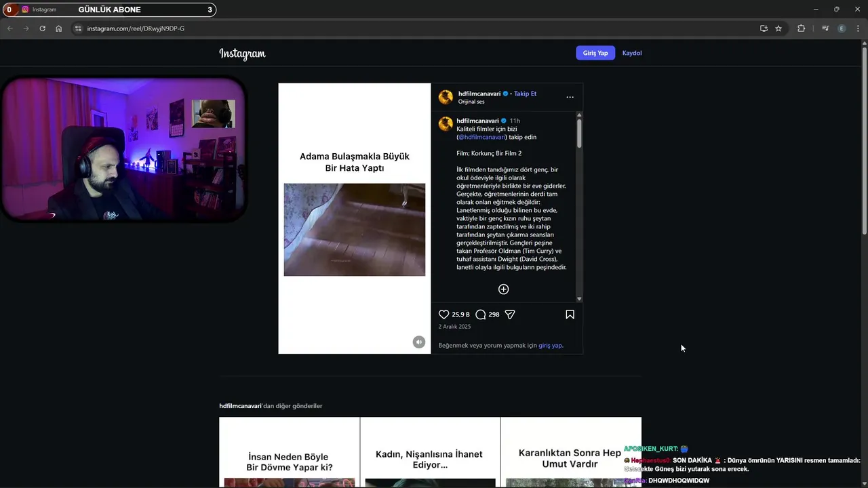Click 25,9 B likes count
Viewport: 868px width, 488px height.
pos(461,314)
